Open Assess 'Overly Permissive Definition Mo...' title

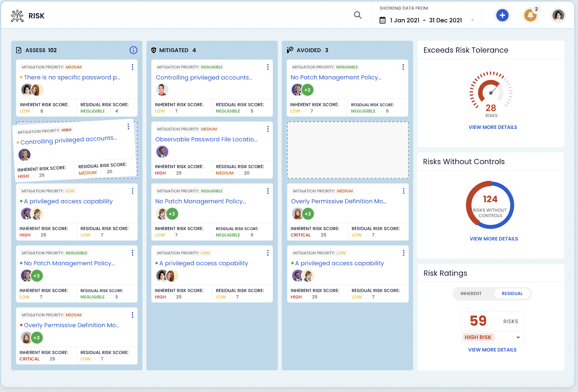point(72,325)
